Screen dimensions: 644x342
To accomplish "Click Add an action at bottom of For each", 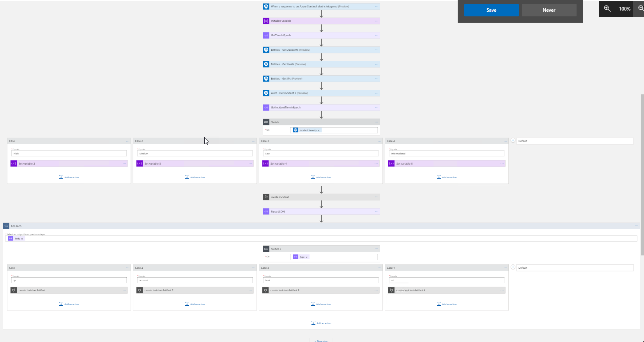I will pos(321,323).
